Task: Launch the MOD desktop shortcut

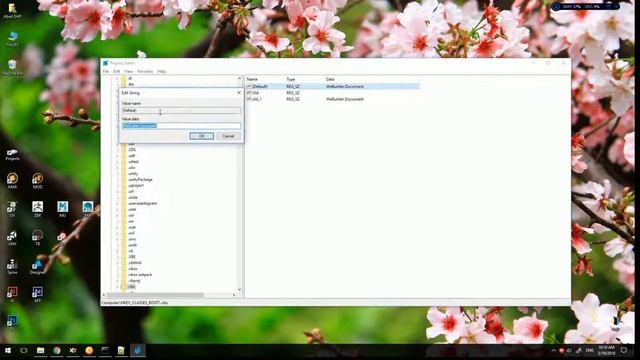Action: [x=38, y=181]
